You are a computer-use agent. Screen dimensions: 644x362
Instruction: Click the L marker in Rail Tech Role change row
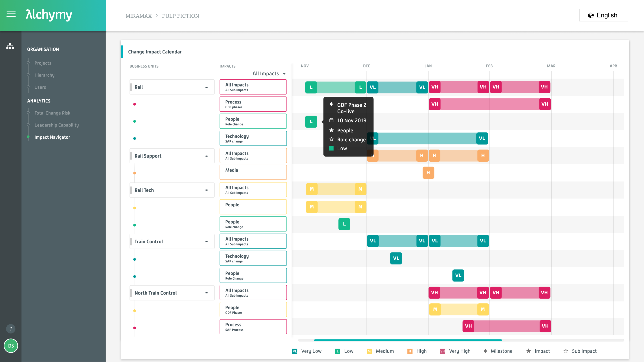coord(344,224)
